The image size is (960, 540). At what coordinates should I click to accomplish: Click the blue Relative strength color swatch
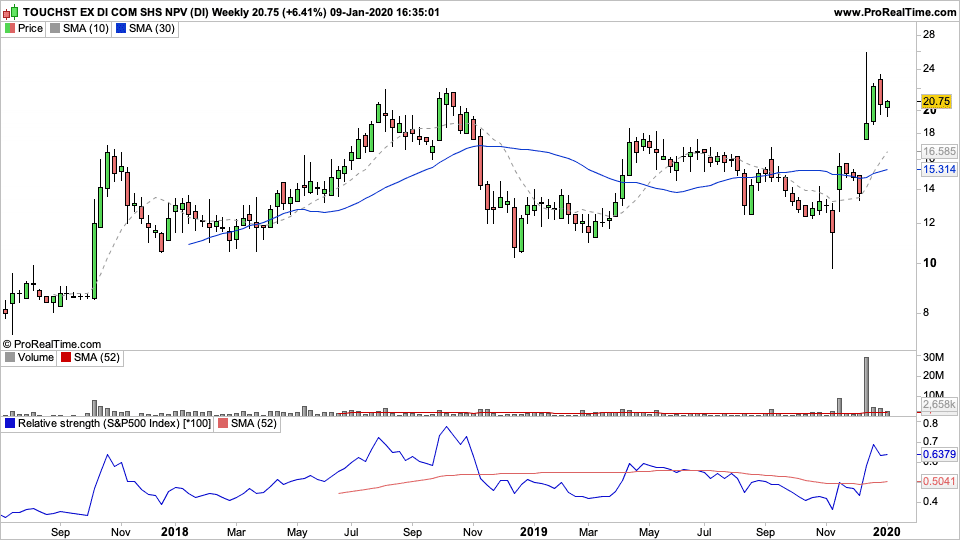tap(10, 424)
